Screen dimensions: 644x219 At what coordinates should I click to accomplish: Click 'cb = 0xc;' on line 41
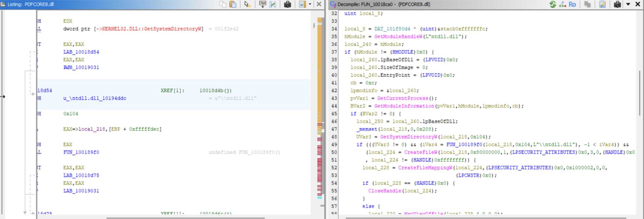[x=363, y=83]
